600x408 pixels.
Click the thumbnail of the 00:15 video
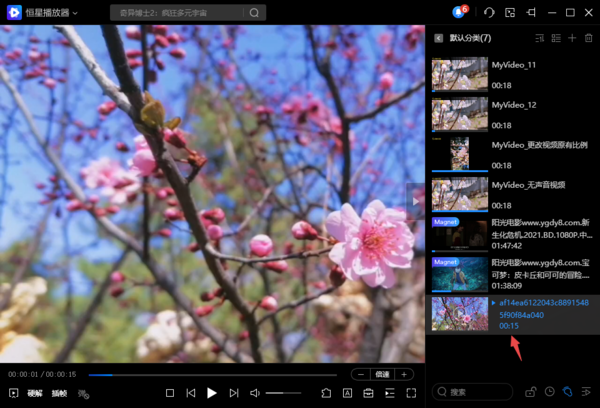(460, 314)
